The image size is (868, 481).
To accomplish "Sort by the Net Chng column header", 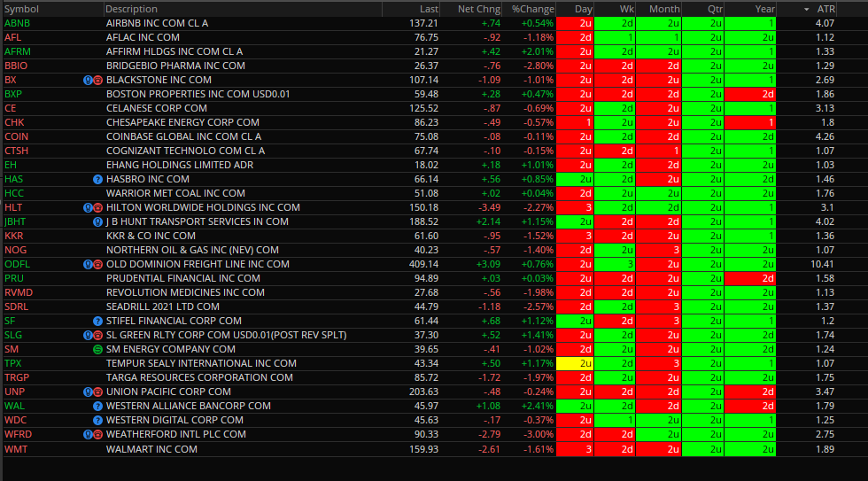I will (x=479, y=9).
